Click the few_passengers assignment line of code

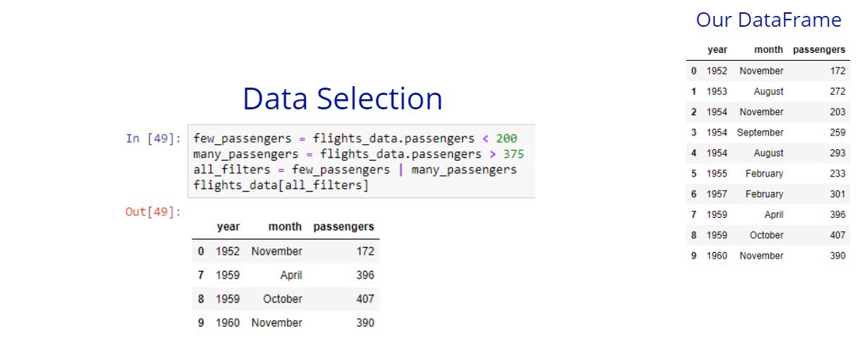click(354, 138)
